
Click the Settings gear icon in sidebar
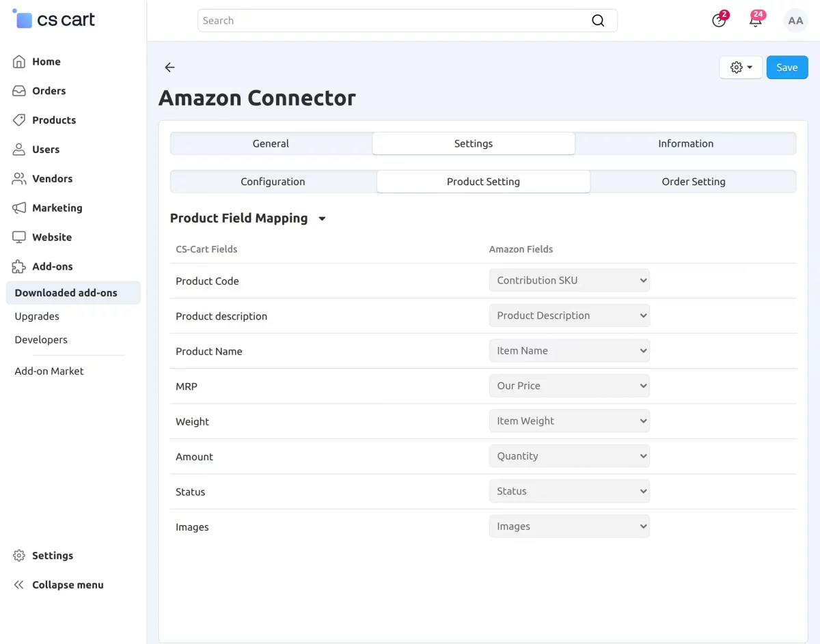(19, 556)
